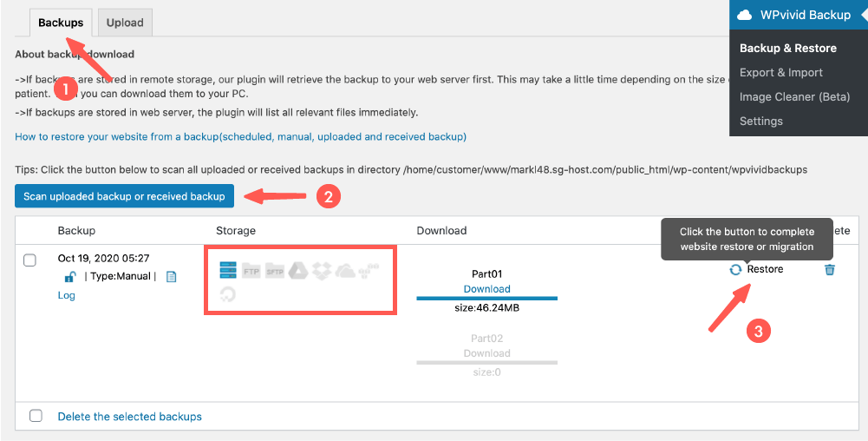Click the circular restore arrows icon
Viewport: 868px width, 441px height.
735,270
